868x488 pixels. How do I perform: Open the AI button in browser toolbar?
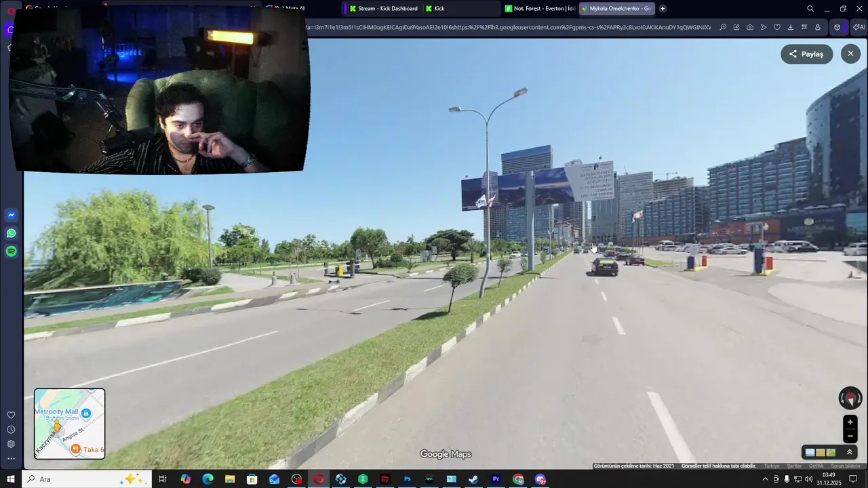point(859,27)
